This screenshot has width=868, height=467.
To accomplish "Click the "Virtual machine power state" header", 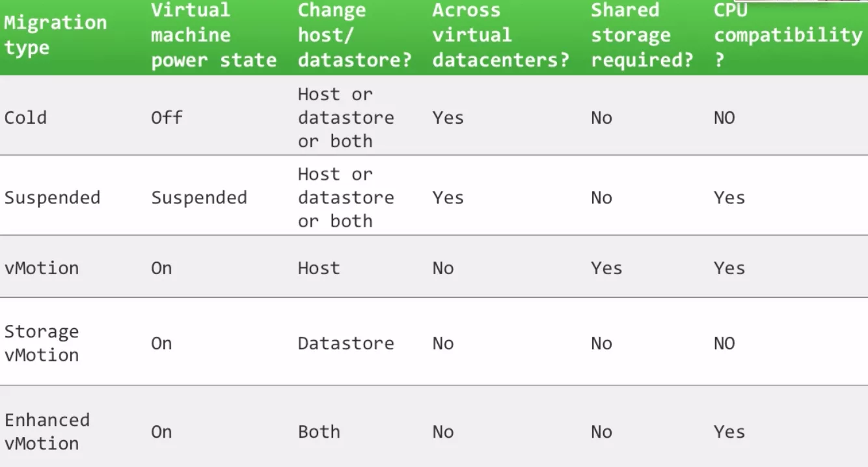I will (213, 35).
